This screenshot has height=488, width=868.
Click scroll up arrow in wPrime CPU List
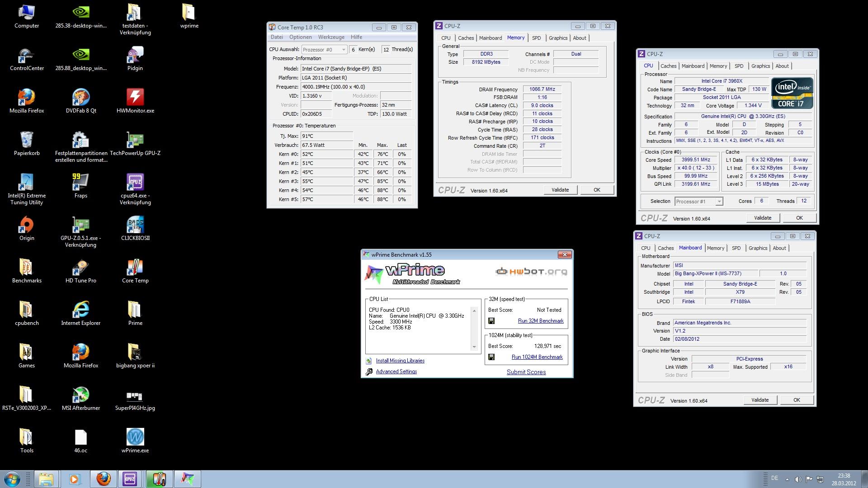tap(474, 311)
